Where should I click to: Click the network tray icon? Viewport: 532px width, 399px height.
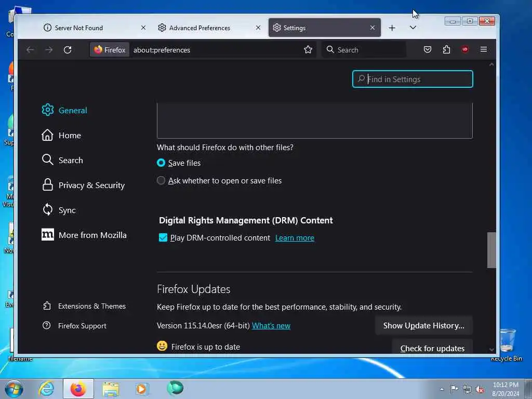pos(467,390)
